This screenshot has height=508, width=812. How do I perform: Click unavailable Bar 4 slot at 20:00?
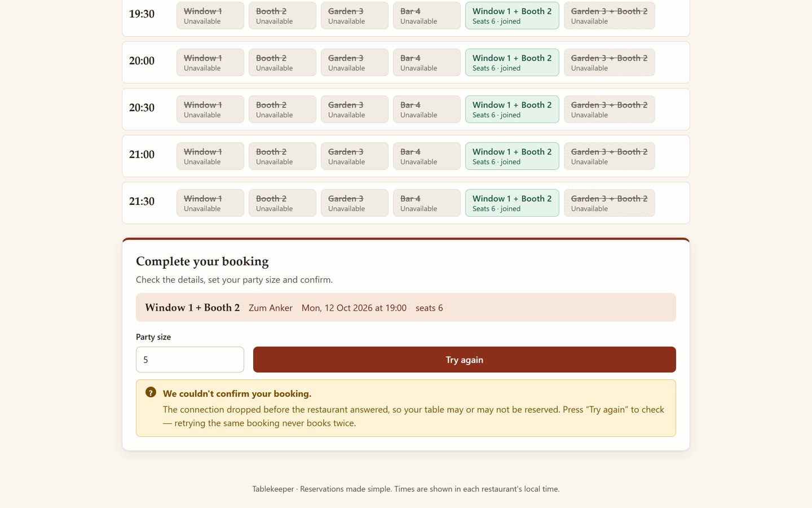pyautogui.click(x=427, y=63)
